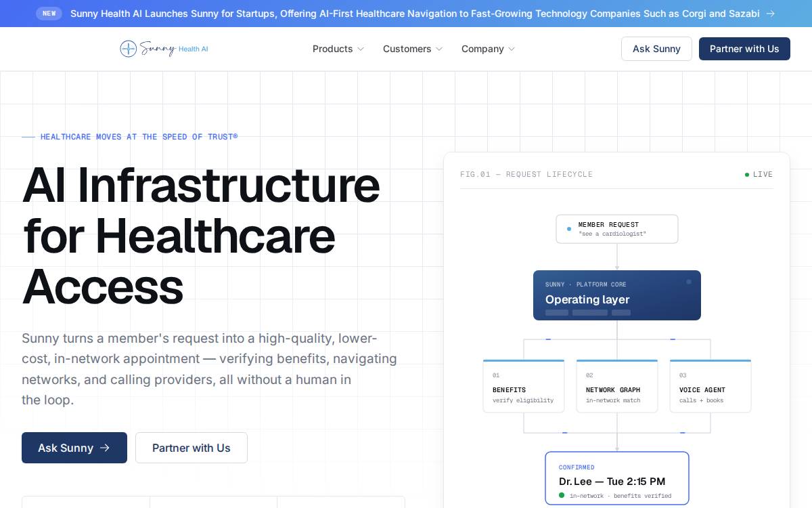The image size is (812, 508).
Task: Click the Sunny Health AI logo
Action: pos(164,49)
